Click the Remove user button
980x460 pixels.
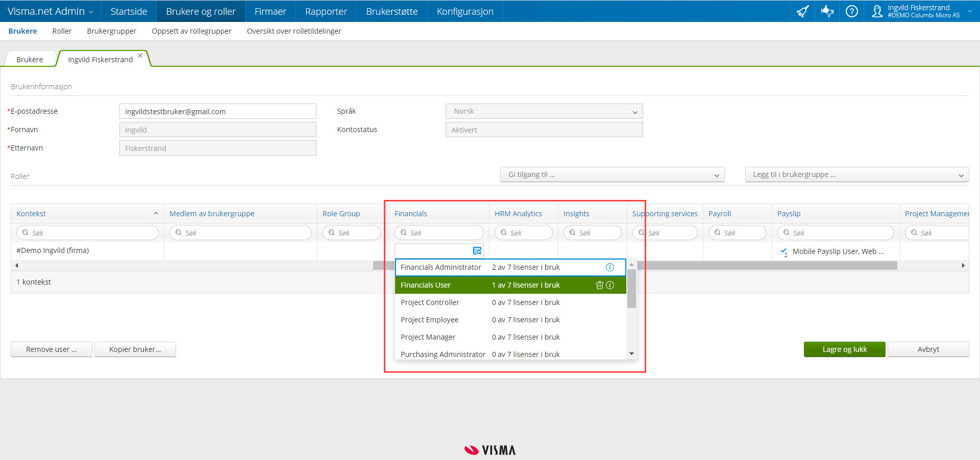tap(52, 349)
